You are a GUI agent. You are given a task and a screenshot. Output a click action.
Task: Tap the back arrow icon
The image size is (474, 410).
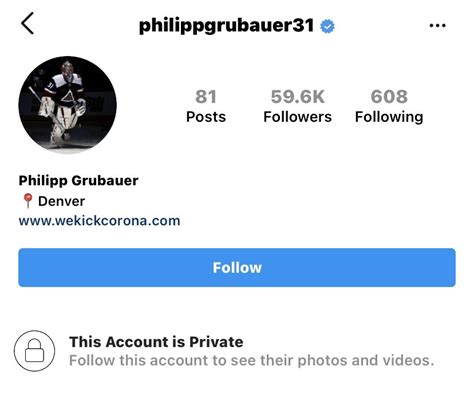coord(27,23)
